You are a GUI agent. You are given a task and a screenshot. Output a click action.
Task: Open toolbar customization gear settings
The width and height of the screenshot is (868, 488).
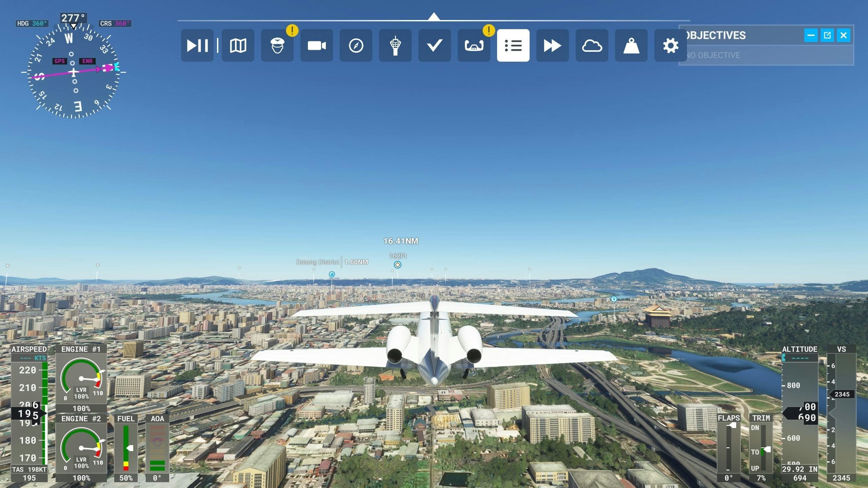(670, 45)
